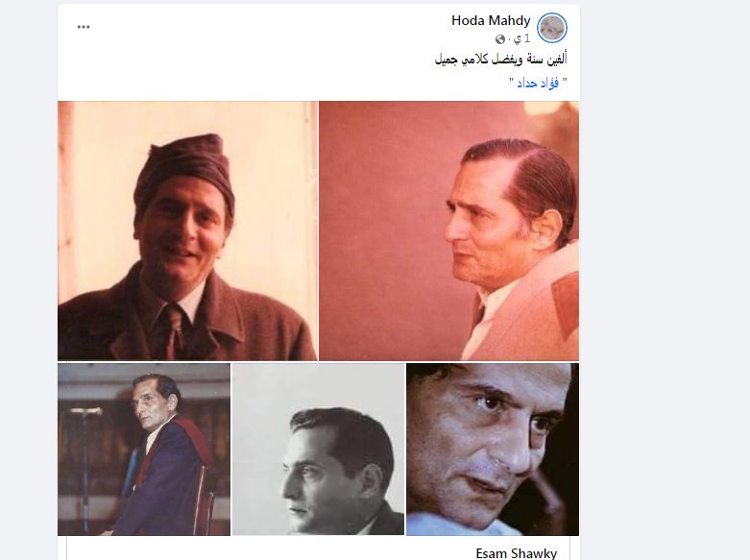Open the close-up face photo

493,449
